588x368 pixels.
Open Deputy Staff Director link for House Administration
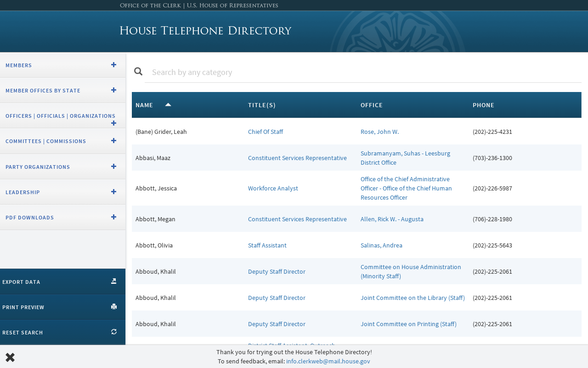pos(277,271)
